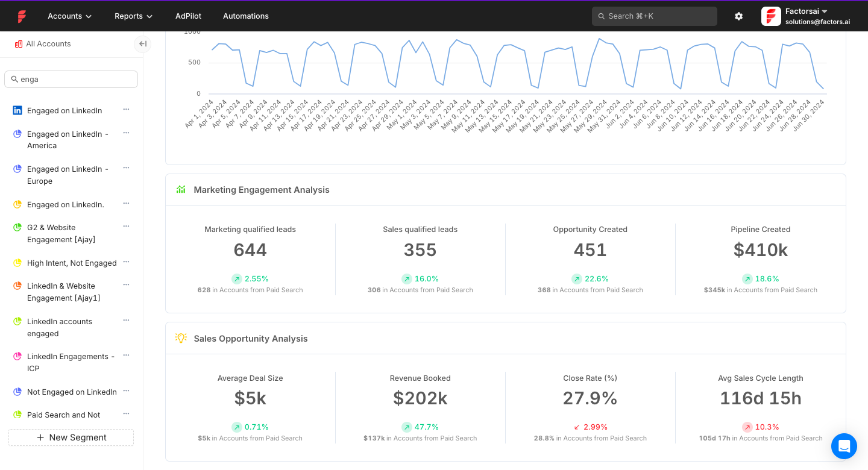Select G2 & Website Engagement [Ajay] segment
This screenshot has width=868, height=470.
point(61,234)
